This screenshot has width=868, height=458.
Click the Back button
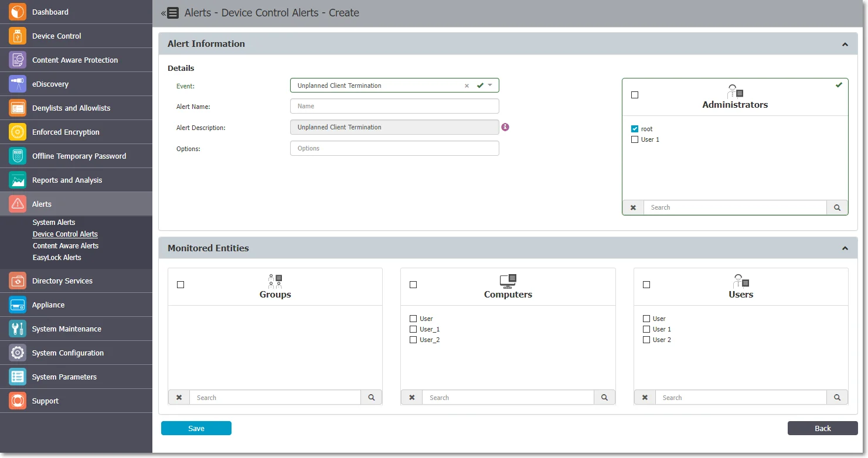823,428
